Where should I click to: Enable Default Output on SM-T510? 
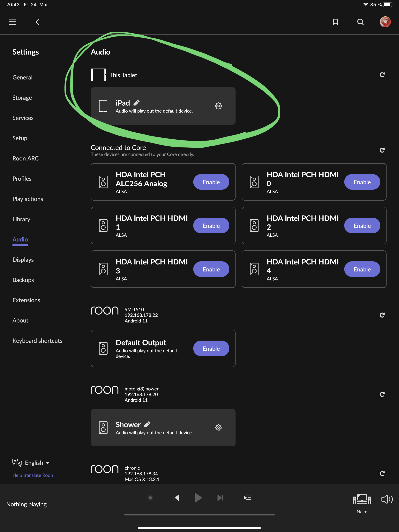click(x=211, y=348)
